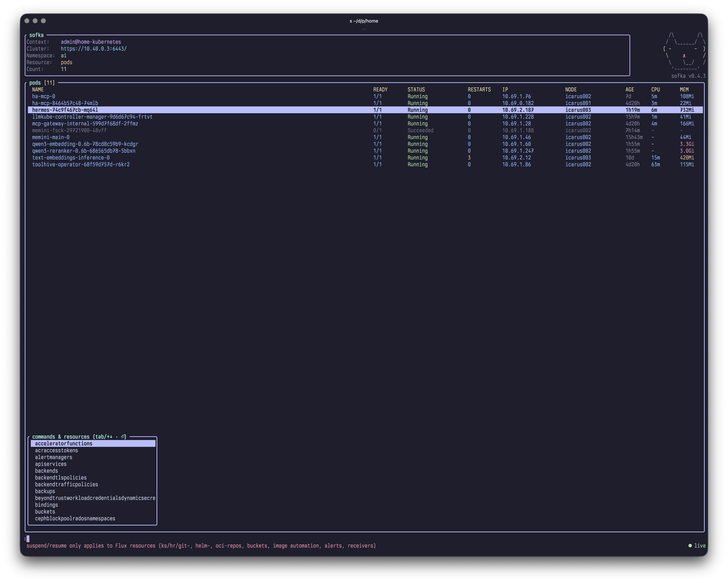
Task: Choose bindings from the resources list
Action: [93, 505]
